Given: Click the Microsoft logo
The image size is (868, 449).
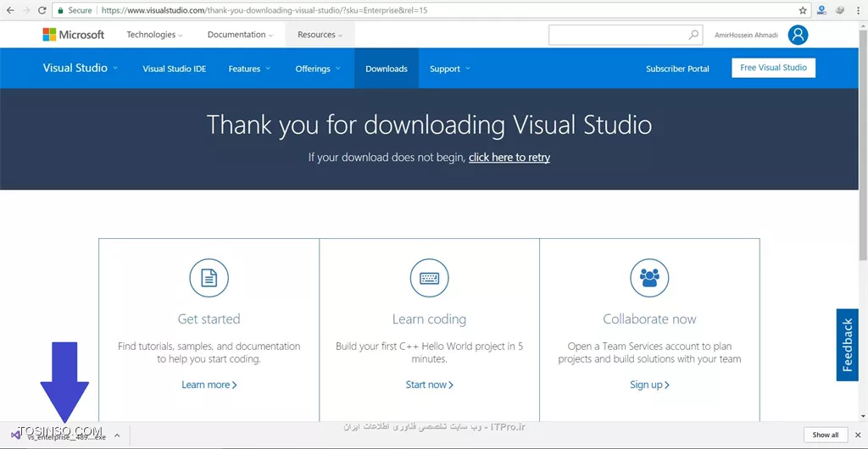Looking at the screenshot, I should 74,34.
